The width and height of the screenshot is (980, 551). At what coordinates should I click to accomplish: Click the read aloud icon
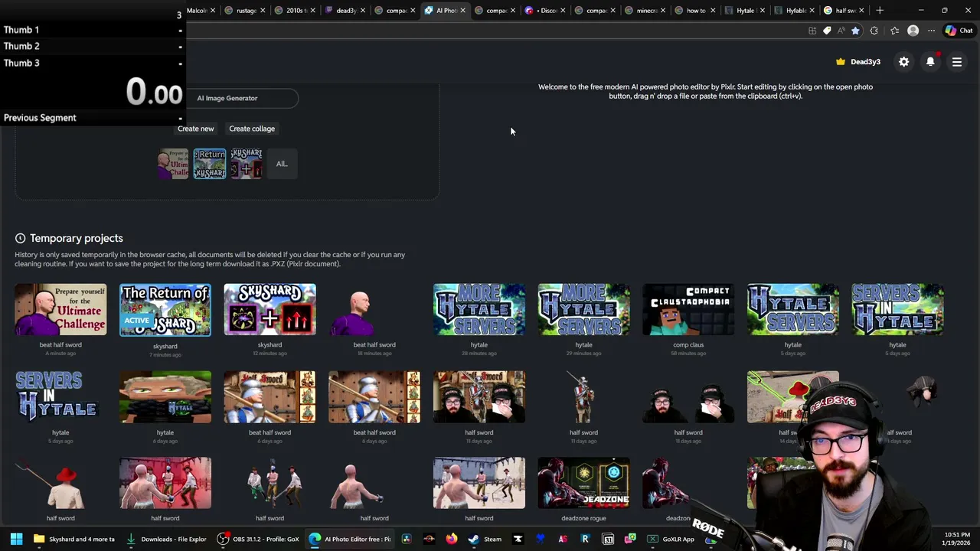pyautogui.click(x=841, y=31)
